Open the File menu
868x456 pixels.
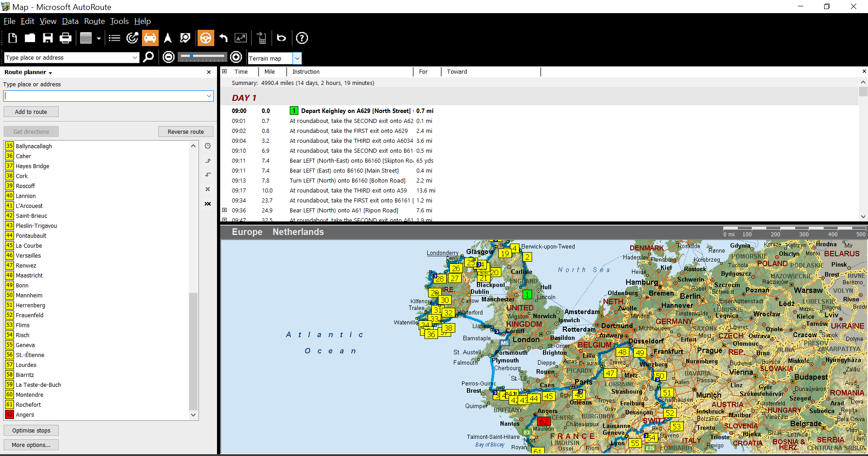(x=9, y=21)
